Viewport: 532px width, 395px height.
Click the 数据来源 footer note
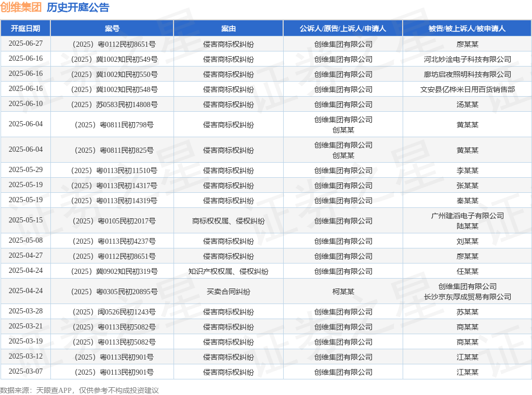(79, 390)
